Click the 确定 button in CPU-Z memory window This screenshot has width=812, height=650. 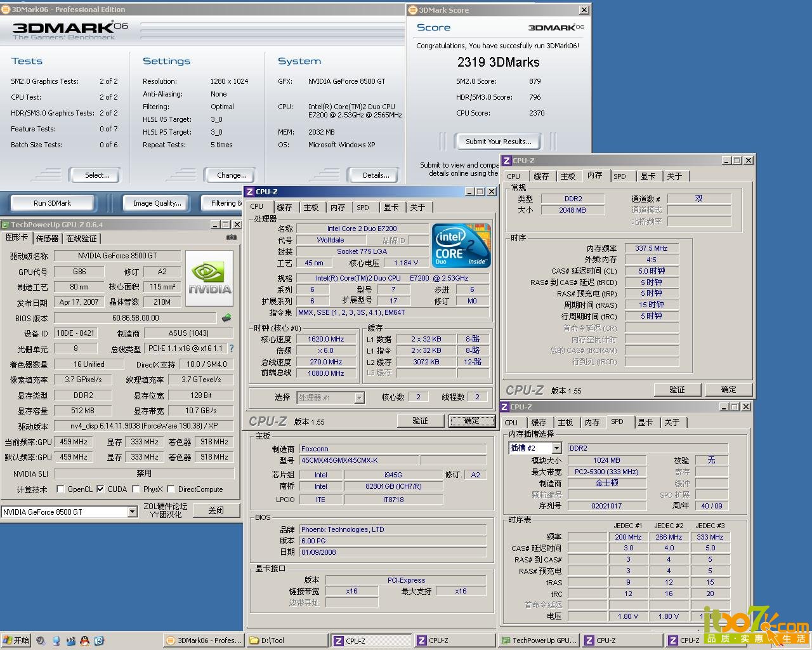pyautogui.click(x=728, y=390)
